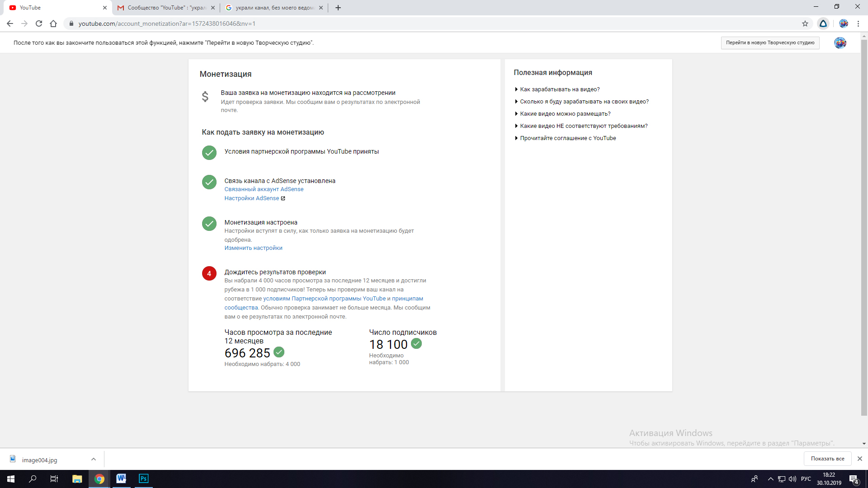Open 'Связанный аккаунт AdSense' link

tap(264, 189)
